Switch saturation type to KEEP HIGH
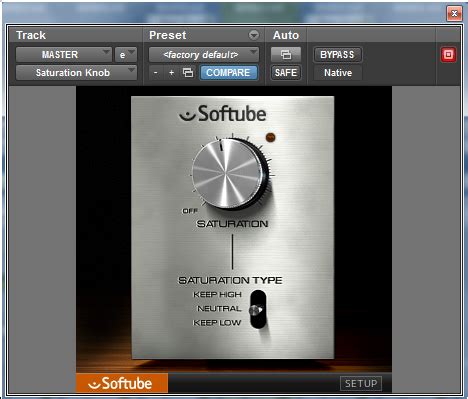This screenshot has height=399, width=468. tap(217, 295)
